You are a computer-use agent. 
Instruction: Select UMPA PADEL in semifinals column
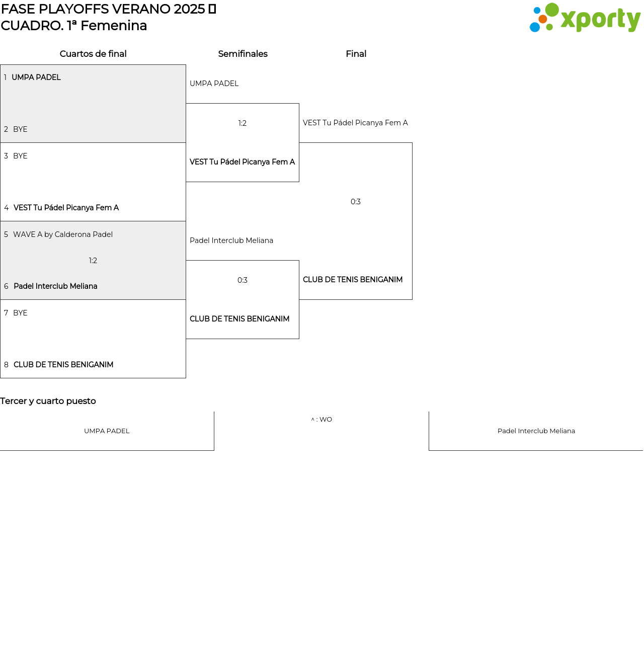[214, 84]
